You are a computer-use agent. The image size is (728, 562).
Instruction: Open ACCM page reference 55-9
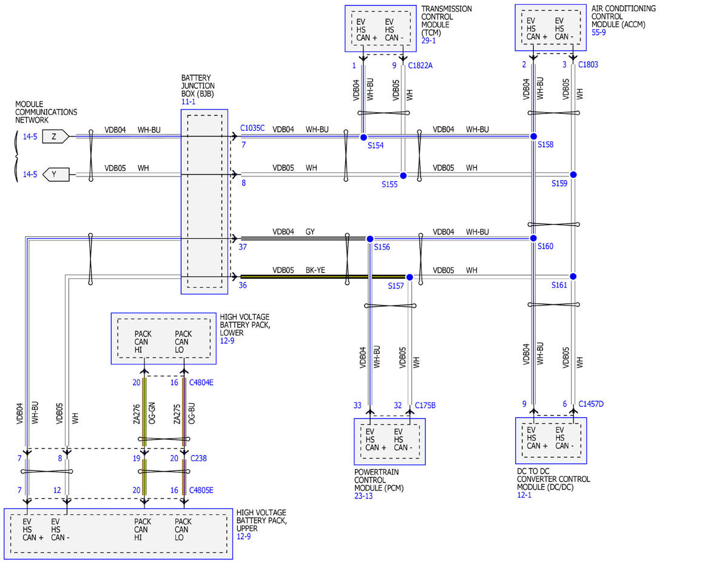coord(599,32)
